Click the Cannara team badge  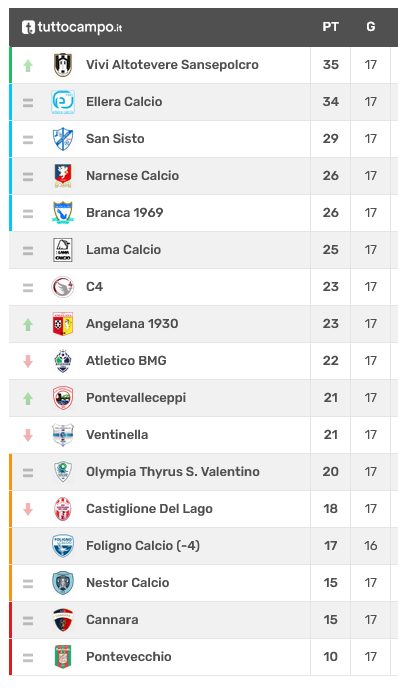pos(63,620)
